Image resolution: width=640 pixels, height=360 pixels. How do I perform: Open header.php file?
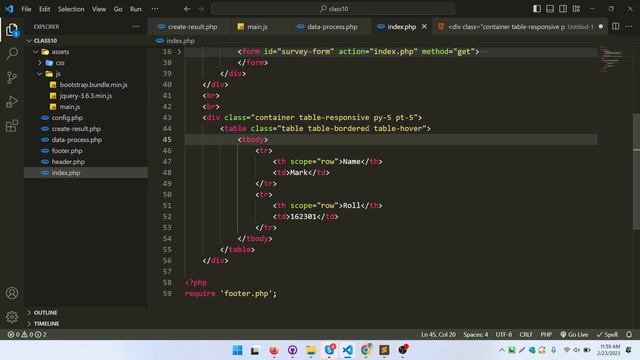coord(86,162)
